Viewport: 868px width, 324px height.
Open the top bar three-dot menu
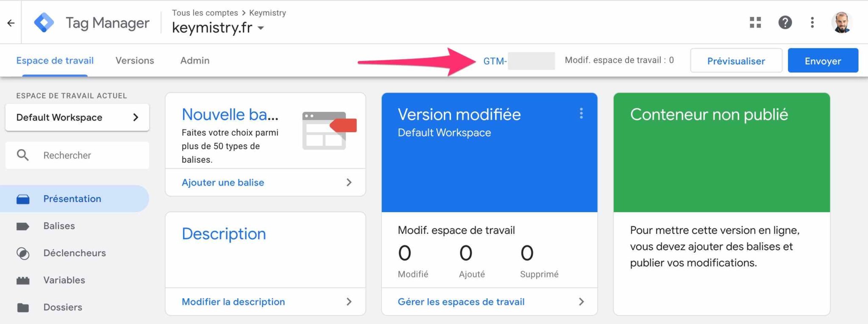pyautogui.click(x=812, y=22)
